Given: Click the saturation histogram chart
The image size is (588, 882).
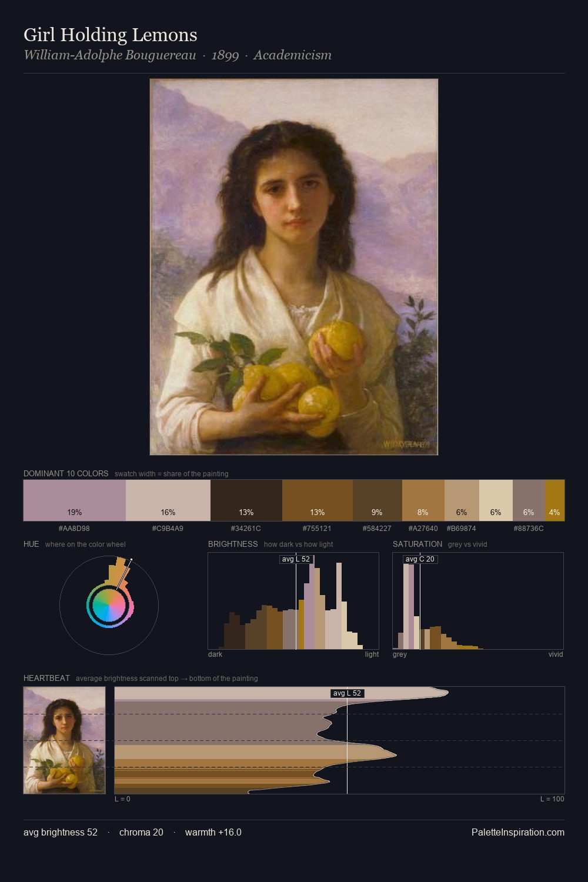Looking at the screenshot, I should click(478, 601).
